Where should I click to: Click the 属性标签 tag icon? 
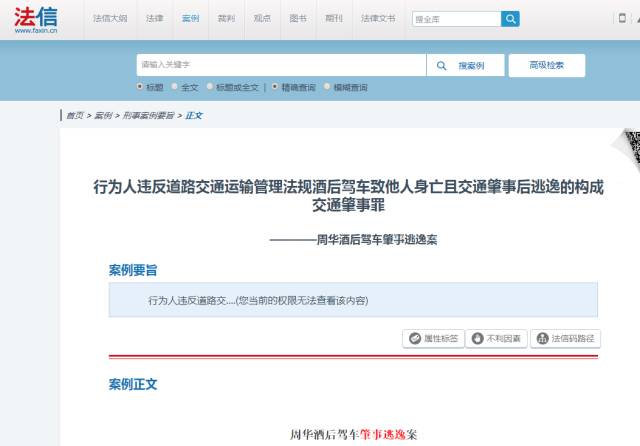(x=415, y=338)
